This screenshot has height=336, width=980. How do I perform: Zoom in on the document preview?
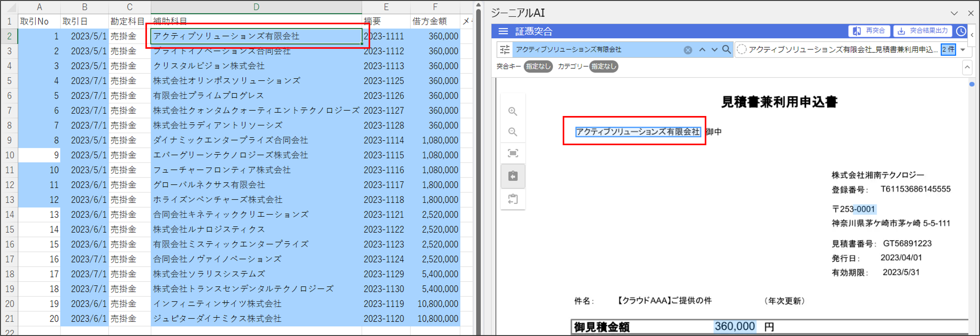point(513,111)
